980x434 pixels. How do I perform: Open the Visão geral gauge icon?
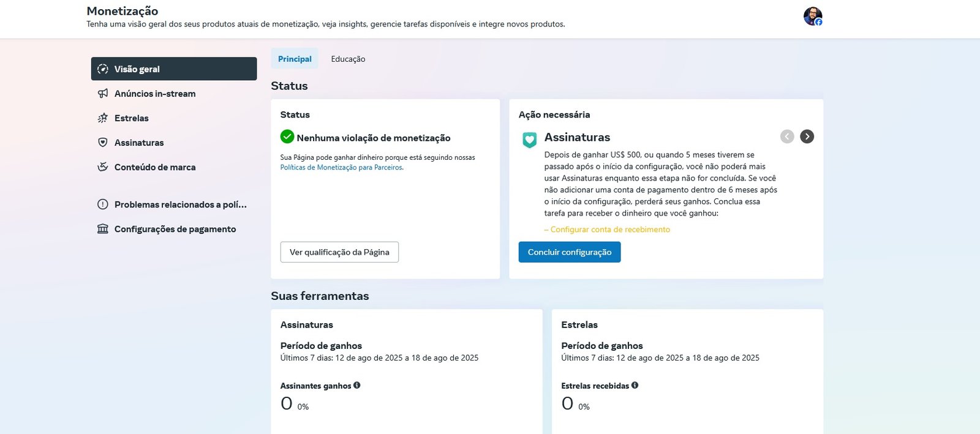[x=103, y=69]
